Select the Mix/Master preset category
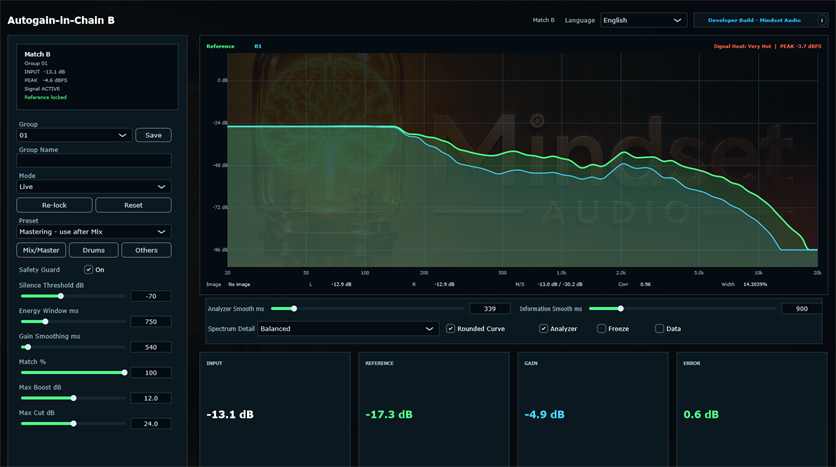 [x=41, y=250]
